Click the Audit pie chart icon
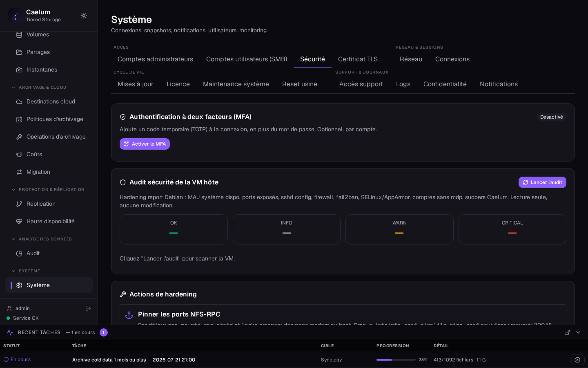The image size is (588, 368). pyautogui.click(x=19, y=254)
